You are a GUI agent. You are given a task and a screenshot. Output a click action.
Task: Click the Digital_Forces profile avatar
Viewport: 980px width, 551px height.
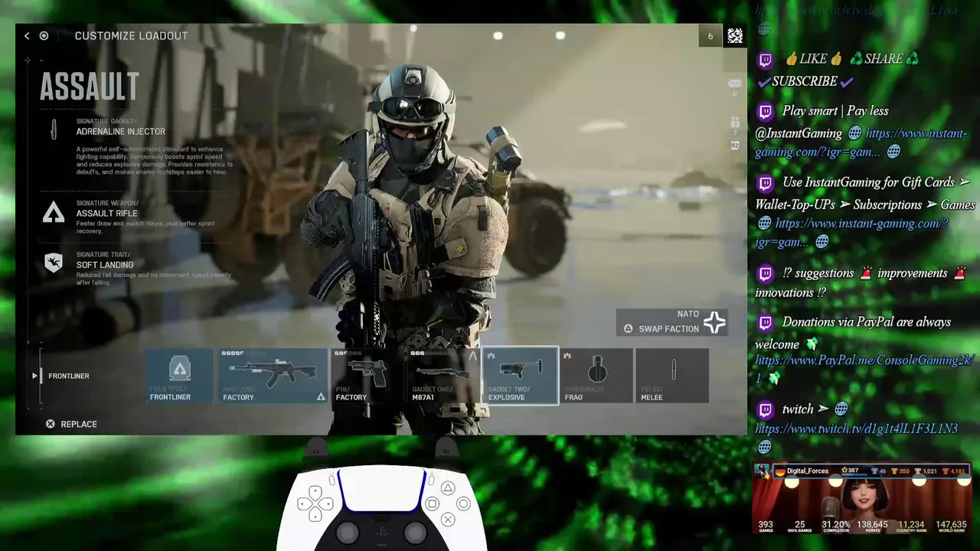763,471
